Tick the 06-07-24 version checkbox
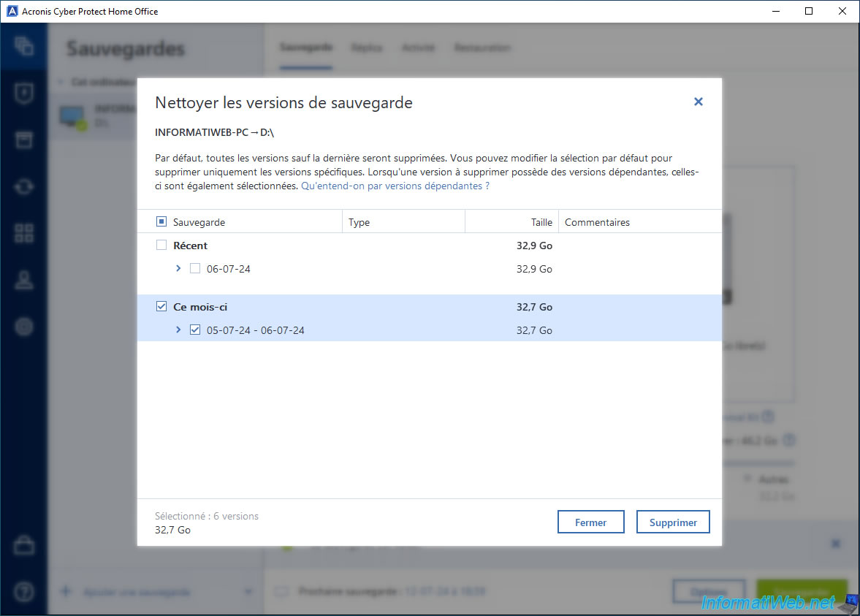Screen dimensions: 860x616 [195, 269]
